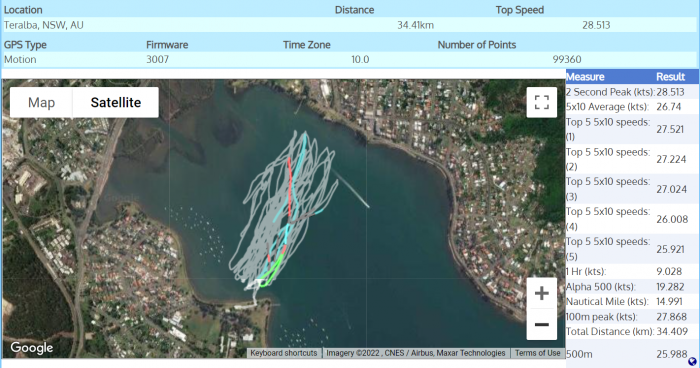This screenshot has width=700, height=368.
Task: Select the Nautical Mile result row
Action: point(632,301)
